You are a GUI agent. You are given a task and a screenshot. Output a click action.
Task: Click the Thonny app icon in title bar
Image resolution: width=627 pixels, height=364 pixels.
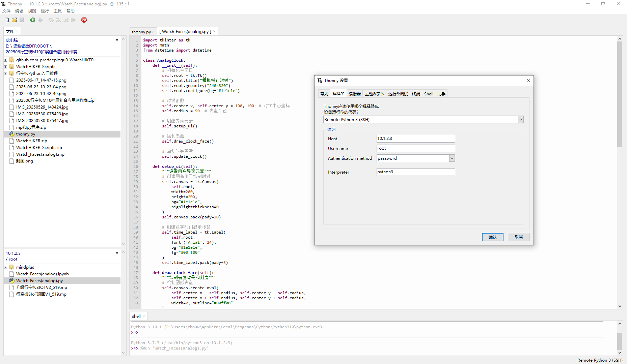(3, 4)
